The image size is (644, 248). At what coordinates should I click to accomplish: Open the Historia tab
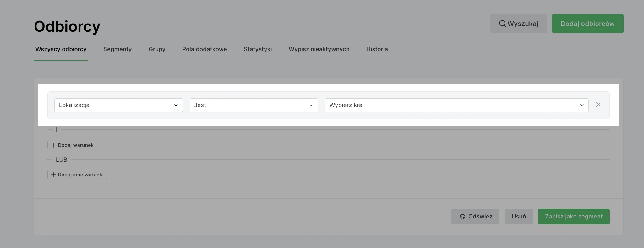pyautogui.click(x=377, y=49)
